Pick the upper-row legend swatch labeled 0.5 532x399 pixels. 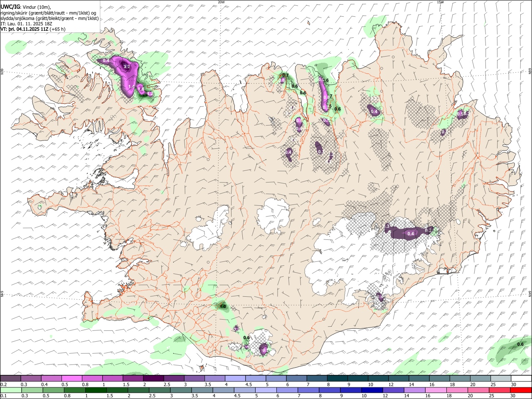point(71,379)
